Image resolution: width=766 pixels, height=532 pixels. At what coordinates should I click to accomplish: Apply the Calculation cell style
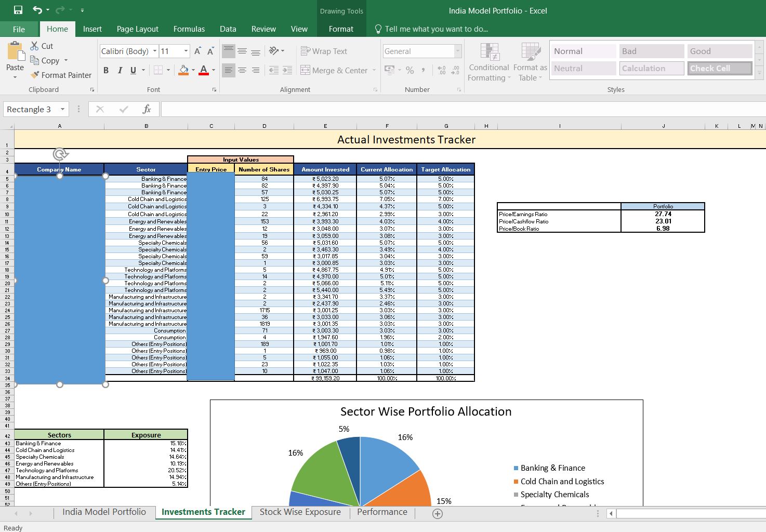[x=652, y=68]
